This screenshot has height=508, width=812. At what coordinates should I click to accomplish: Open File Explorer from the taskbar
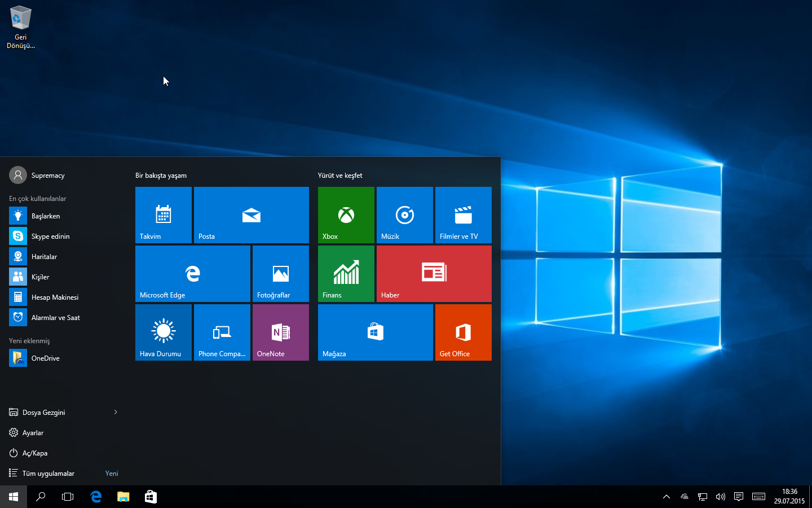pyautogui.click(x=123, y=497)
